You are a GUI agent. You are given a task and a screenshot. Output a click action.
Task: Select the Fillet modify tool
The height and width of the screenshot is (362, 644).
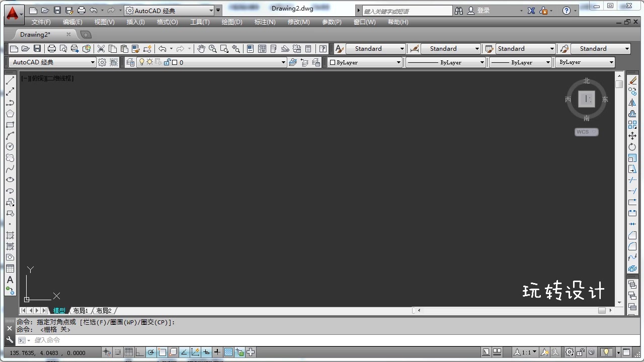pos(633,246)
